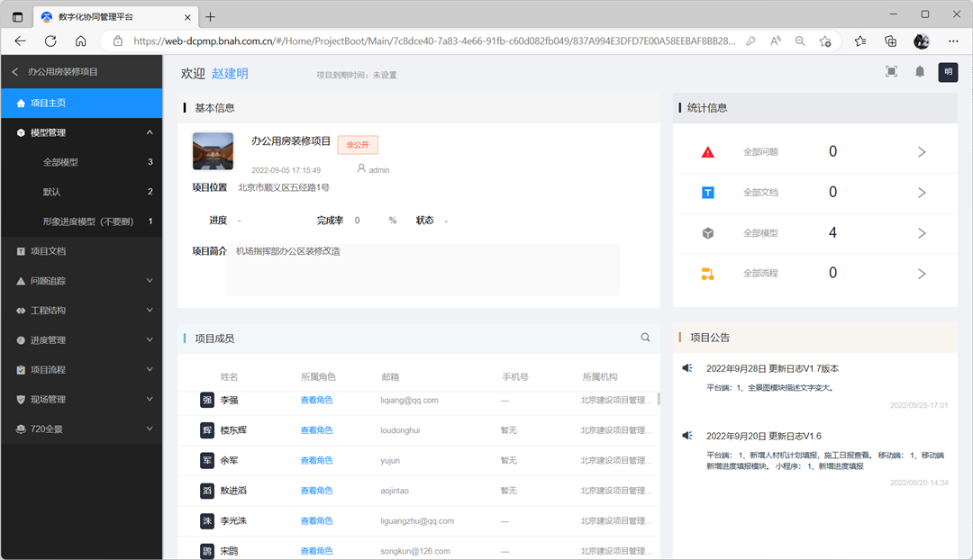Click the search icon in 项目成员 panel

[x=645, y=338]
